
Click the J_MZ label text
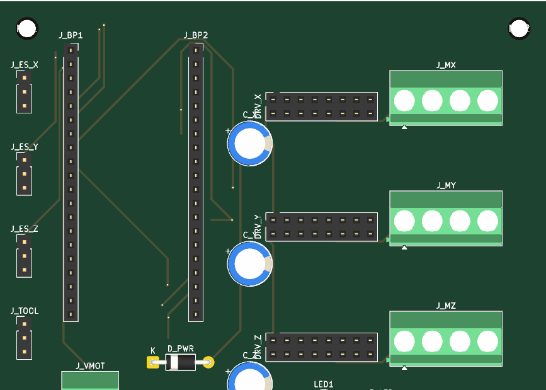click(x=446, y=306)
